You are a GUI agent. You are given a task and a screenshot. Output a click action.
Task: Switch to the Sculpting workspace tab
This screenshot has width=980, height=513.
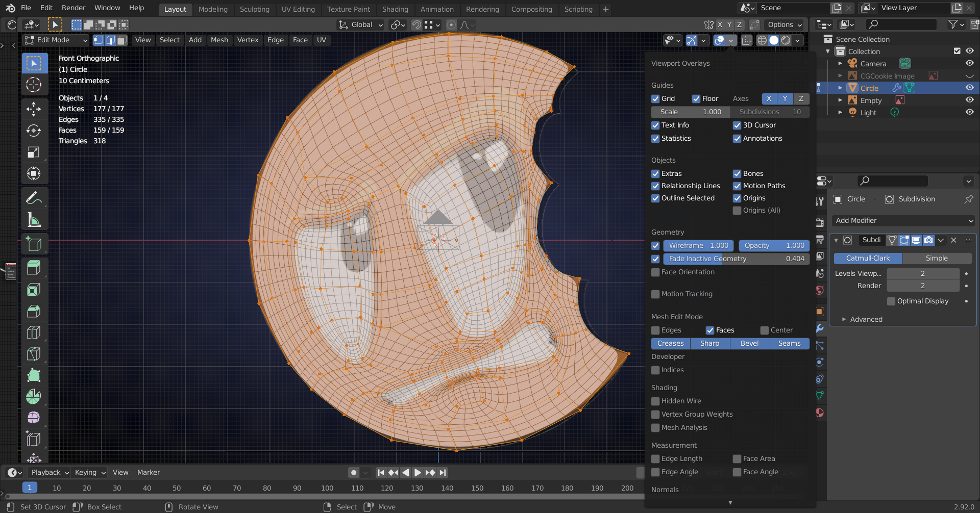254,9
